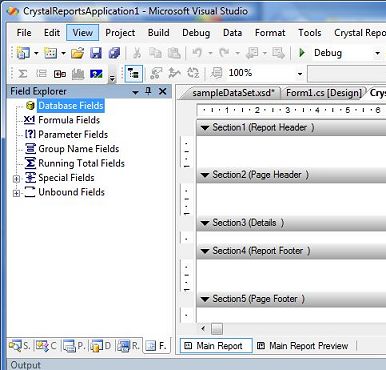
Task: Click the Undo arrow icon
Action: click(197, 53)
